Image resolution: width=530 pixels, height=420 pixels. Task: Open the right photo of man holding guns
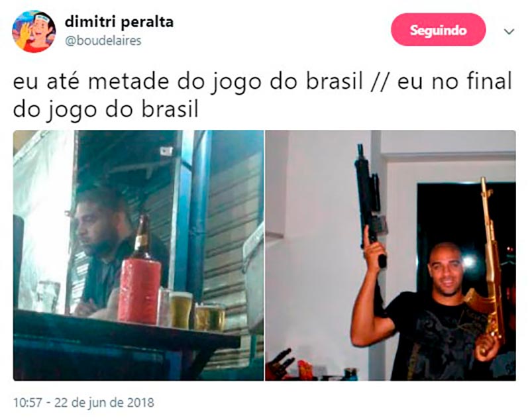(390, 256)
